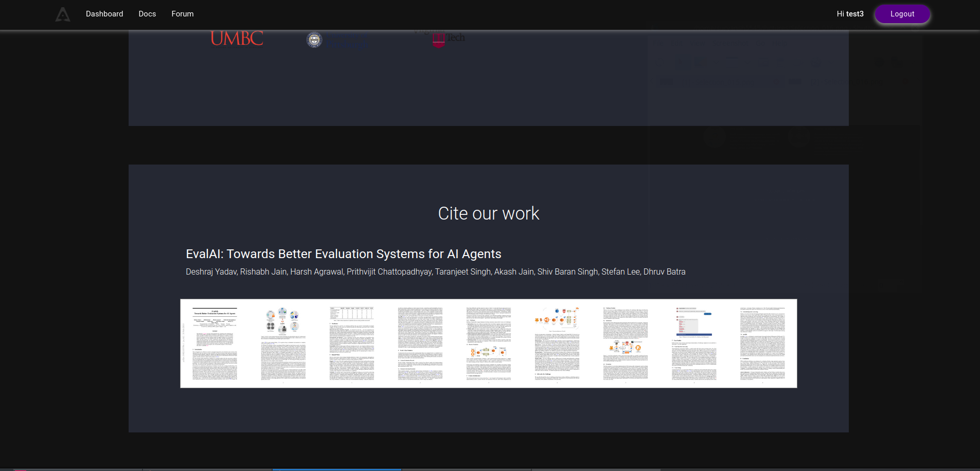Click author link Harsh Agrawal
This screenshot has height=471, width=980.
pyautogui.click(x=316, y=271)
